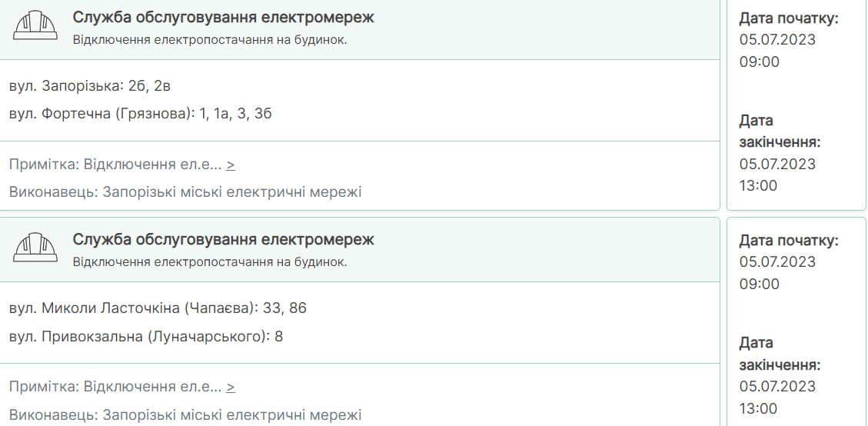This screenshot has width=868, height=426.
Task: Click the Виконавець line under the Привокзальна address
Action: pos(185,414)
